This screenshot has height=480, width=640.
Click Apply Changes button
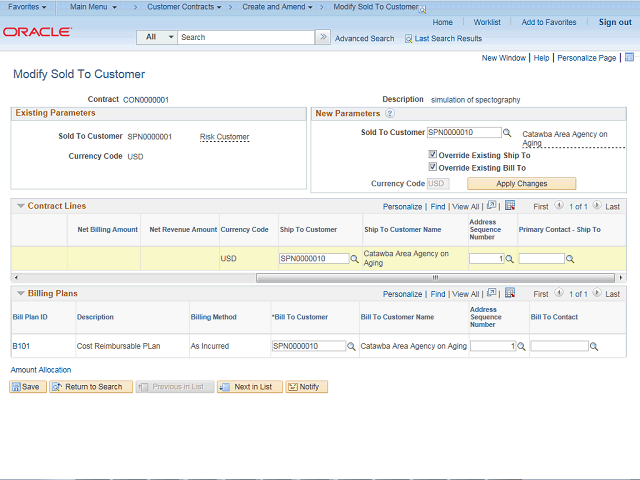(x=522, y=184)
